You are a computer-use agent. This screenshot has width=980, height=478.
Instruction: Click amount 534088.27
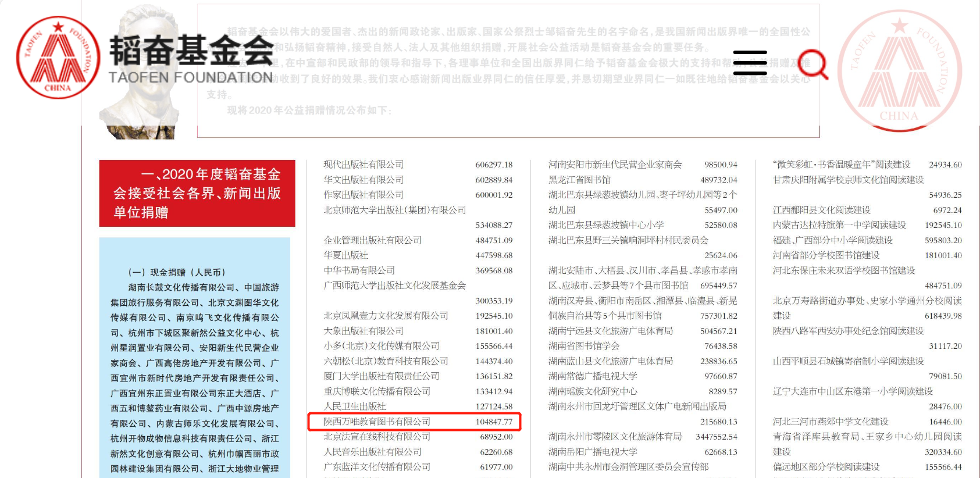click(494, 225)
